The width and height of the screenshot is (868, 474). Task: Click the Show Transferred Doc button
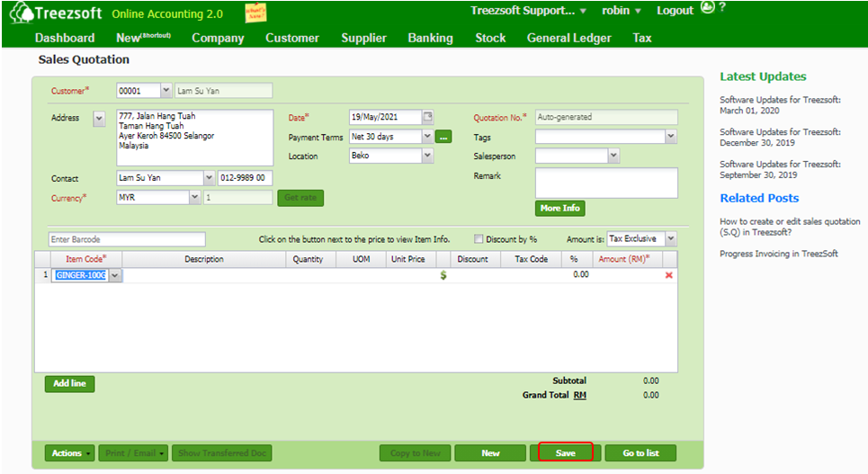click(221, 453)
